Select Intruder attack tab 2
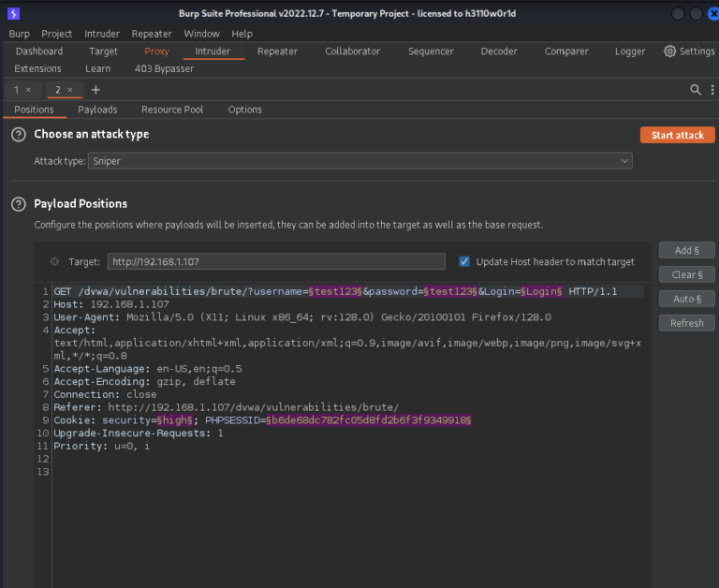 tap(58, 90)
